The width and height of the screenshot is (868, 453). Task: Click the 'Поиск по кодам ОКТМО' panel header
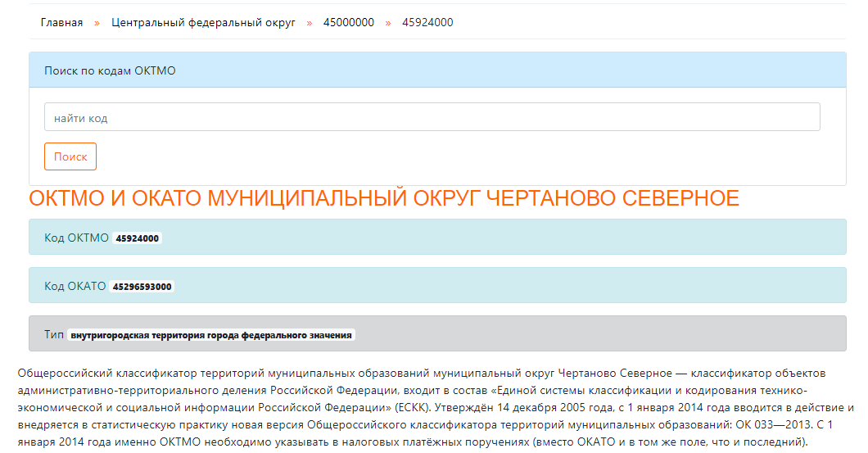[x=437, y=70]
